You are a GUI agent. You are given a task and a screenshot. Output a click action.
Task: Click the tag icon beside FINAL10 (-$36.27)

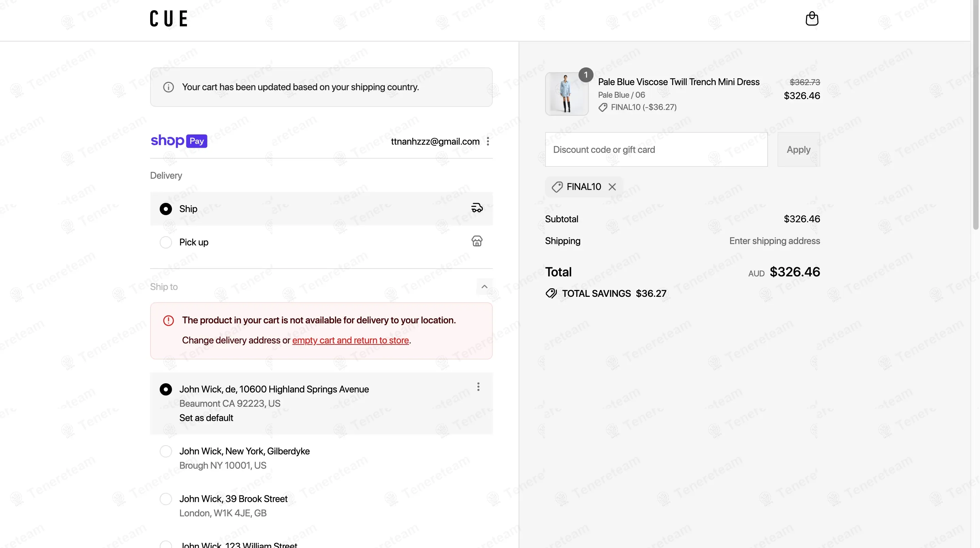(603, 108)
